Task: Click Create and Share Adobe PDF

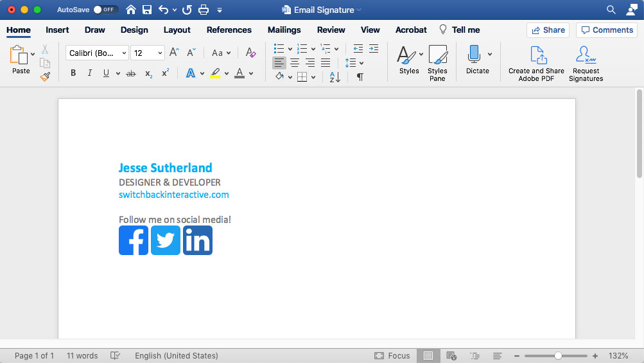Action: [536, 63]
